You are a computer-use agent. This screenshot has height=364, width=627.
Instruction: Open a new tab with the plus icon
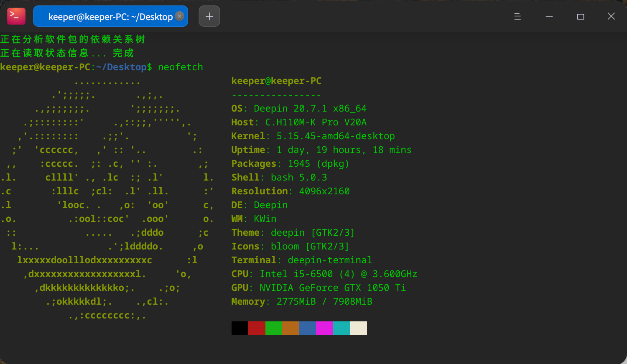point(209,16)
